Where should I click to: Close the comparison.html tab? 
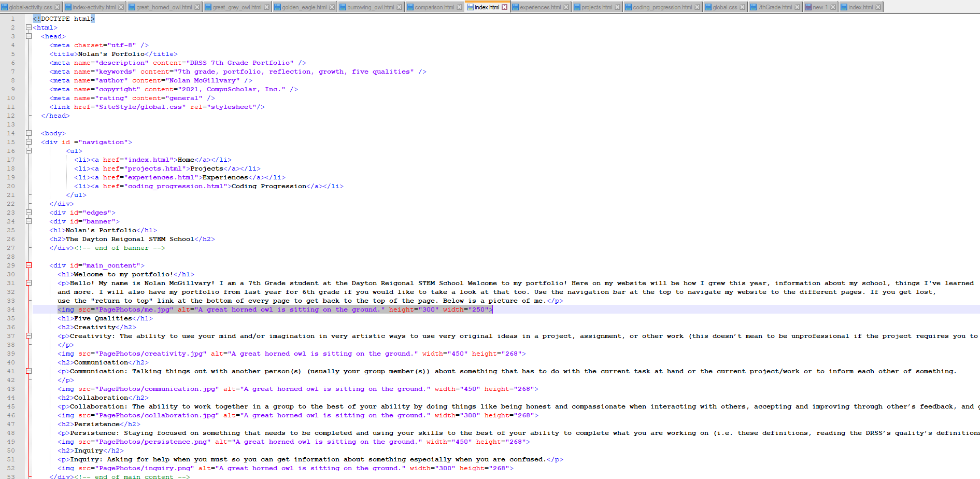point(459,7)
